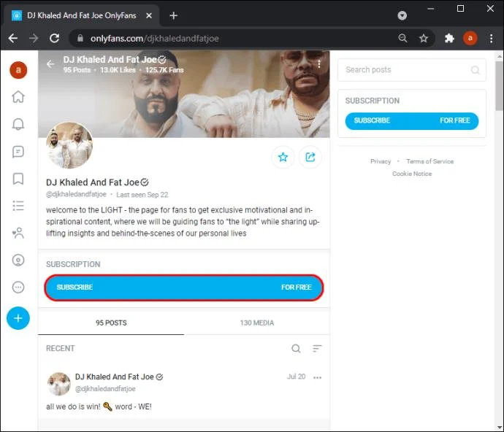This screenshot has height=432, width=504.
Task: Click browser back arrow
Action: (x=13, y=38)
